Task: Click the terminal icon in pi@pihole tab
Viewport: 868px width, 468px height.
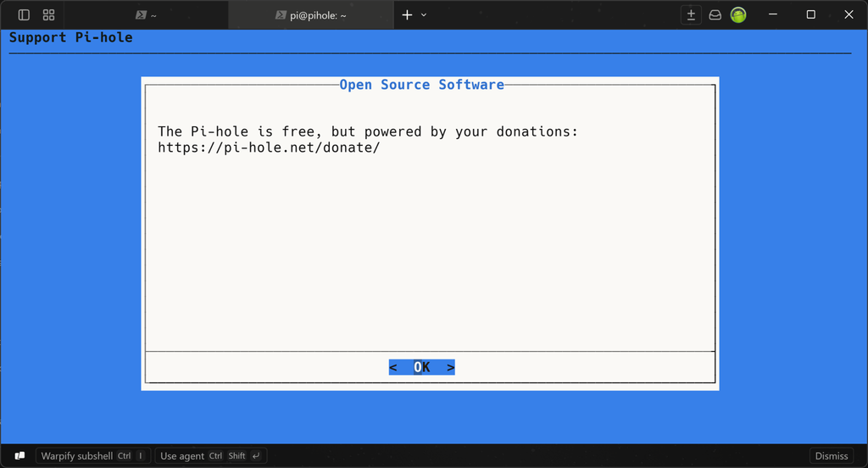Action: coord(281,15)
